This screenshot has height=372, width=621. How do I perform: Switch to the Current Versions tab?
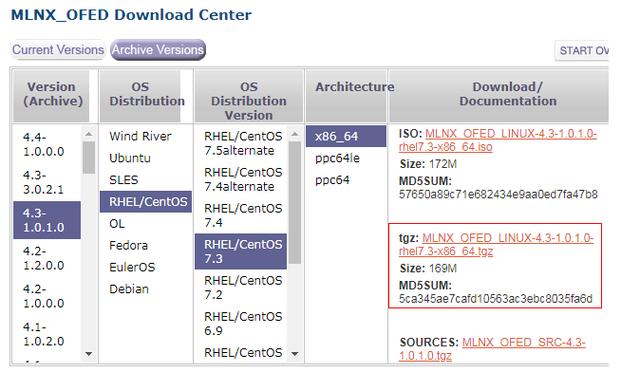(x=58, y=50)
